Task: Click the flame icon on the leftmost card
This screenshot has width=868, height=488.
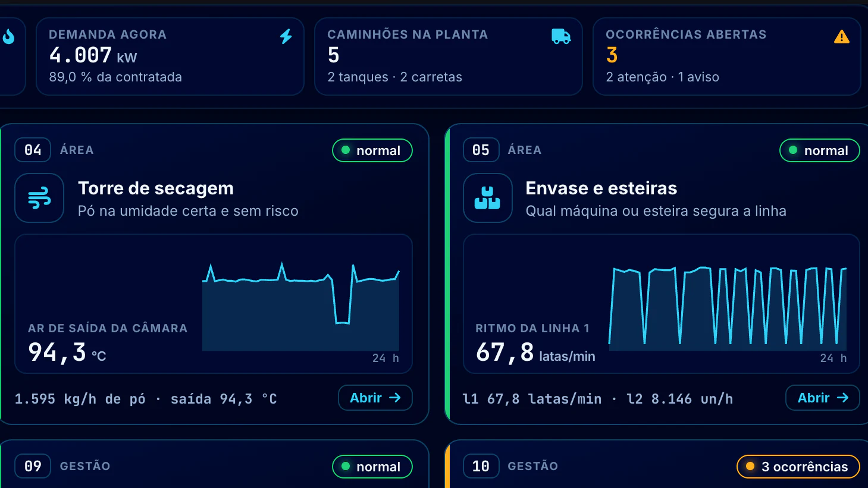Action: pos(8,37)
